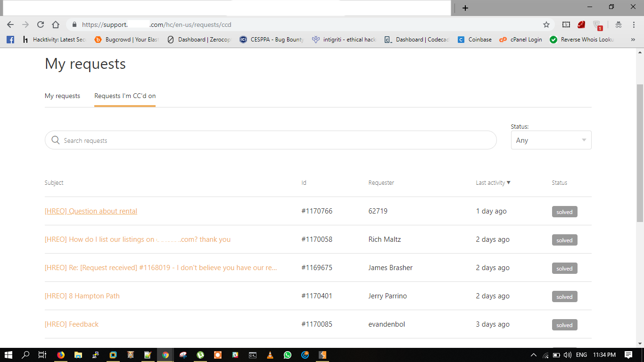
Task: Select the Requests I'm CC'd on tab
Action: point(125,96)
